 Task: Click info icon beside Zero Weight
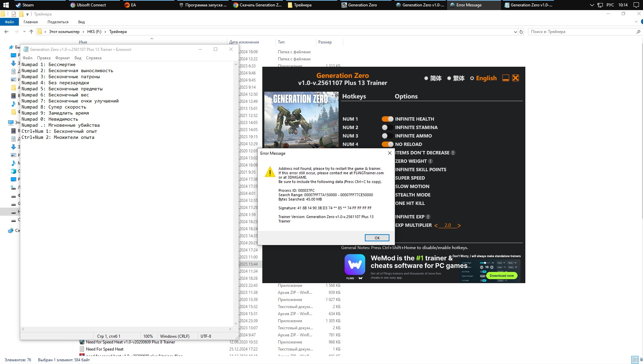point(430,161)
